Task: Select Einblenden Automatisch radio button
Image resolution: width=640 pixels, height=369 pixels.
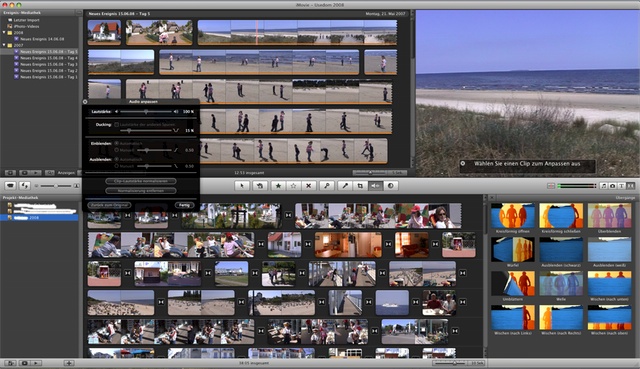Action: click(117, 144)
